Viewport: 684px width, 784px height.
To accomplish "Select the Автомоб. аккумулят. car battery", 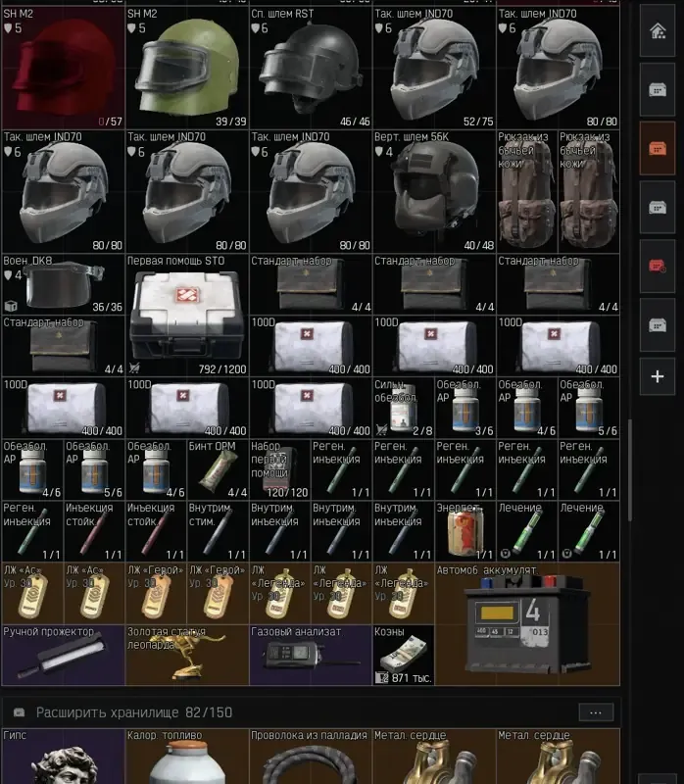I will pos(527,624).
